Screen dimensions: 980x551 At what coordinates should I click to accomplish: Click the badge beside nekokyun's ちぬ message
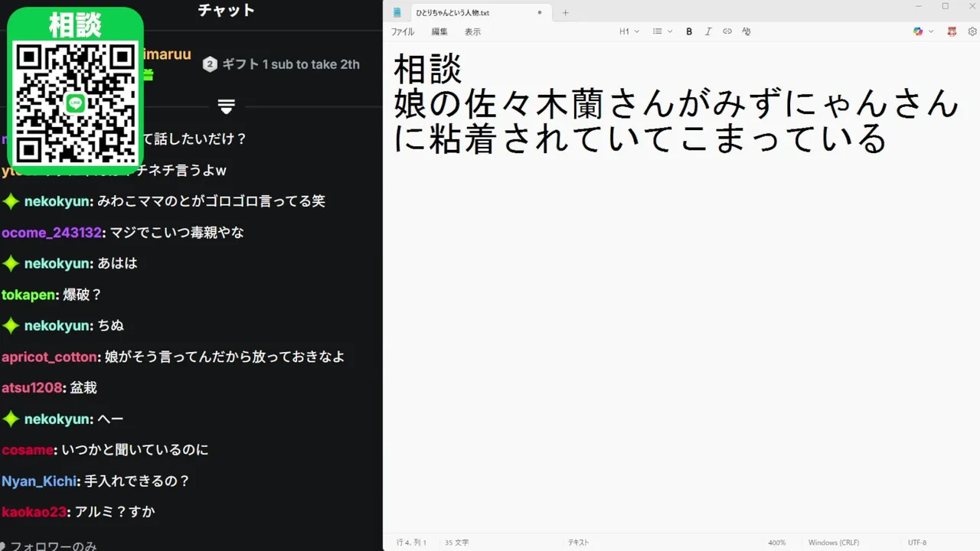pos(11,325)
